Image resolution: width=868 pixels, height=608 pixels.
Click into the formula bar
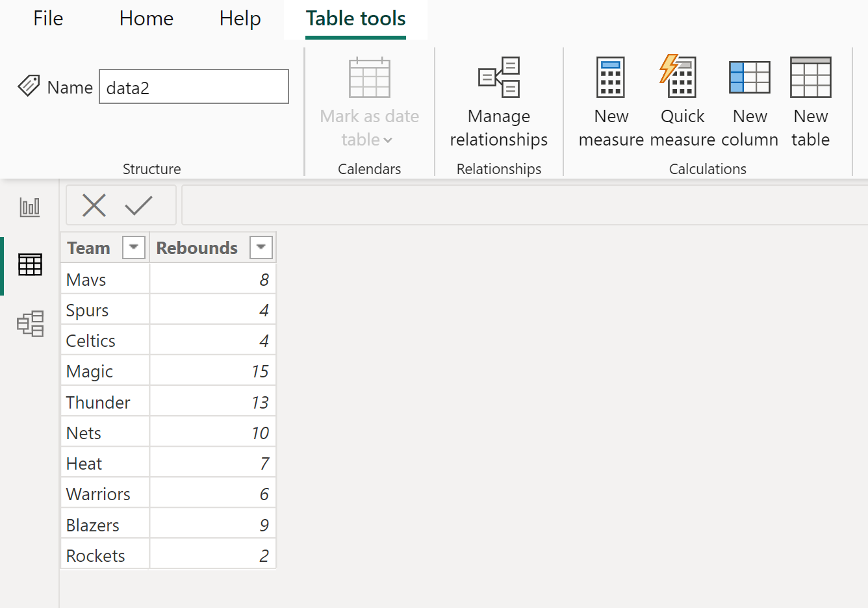(x=520, y=205)
